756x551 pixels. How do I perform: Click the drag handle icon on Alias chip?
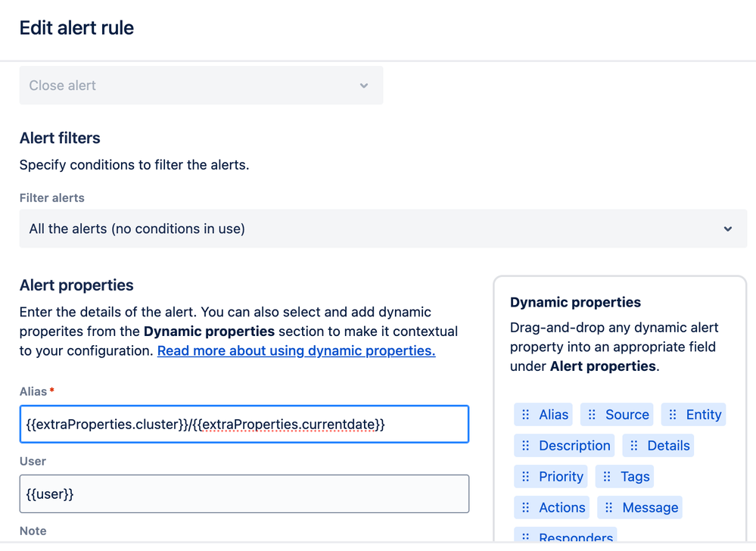point(526,415)
